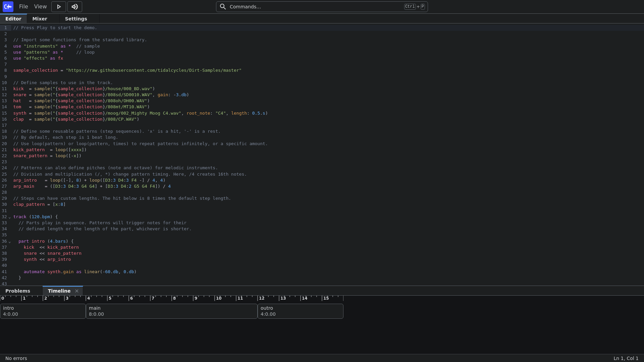Click timeline ruler marker 15

tap(326, 298)
